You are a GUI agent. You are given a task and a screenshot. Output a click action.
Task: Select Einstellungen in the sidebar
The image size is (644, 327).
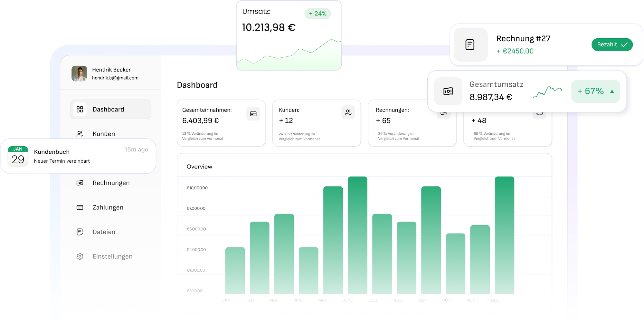pyautogui.click(x=112, y=256)
